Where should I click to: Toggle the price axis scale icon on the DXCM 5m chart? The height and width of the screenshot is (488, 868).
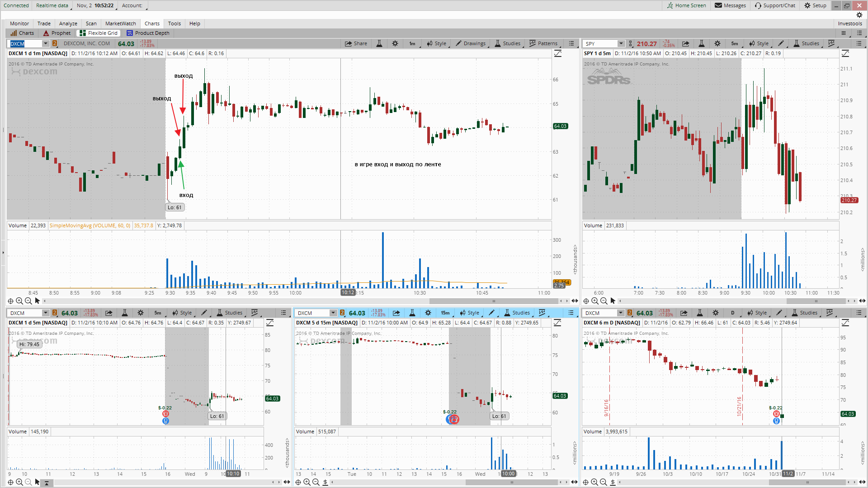coord(270,323)
